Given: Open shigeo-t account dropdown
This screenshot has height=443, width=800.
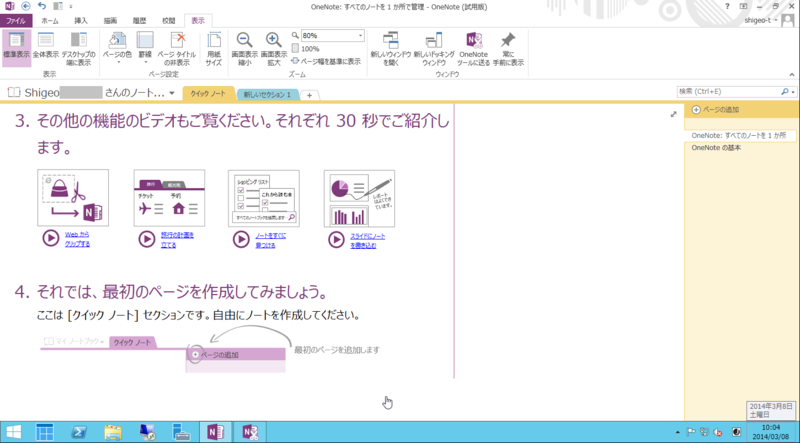Looking at the screenshot, I should coord(760,20).
